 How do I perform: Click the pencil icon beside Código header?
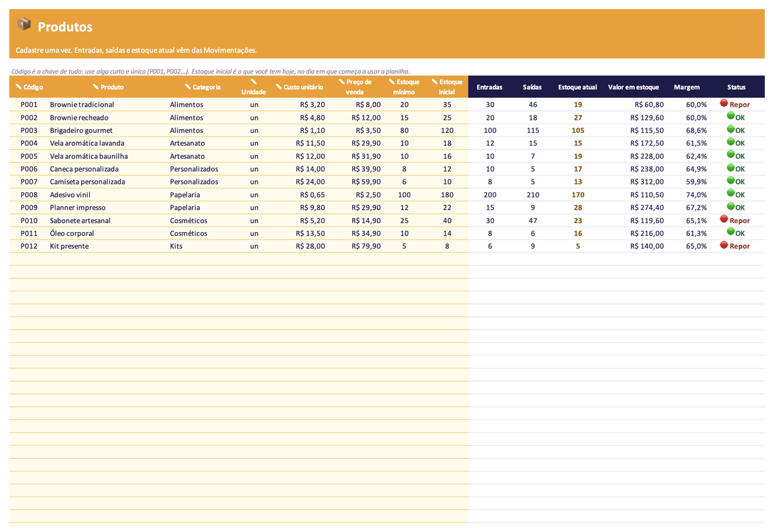[19, 86]
